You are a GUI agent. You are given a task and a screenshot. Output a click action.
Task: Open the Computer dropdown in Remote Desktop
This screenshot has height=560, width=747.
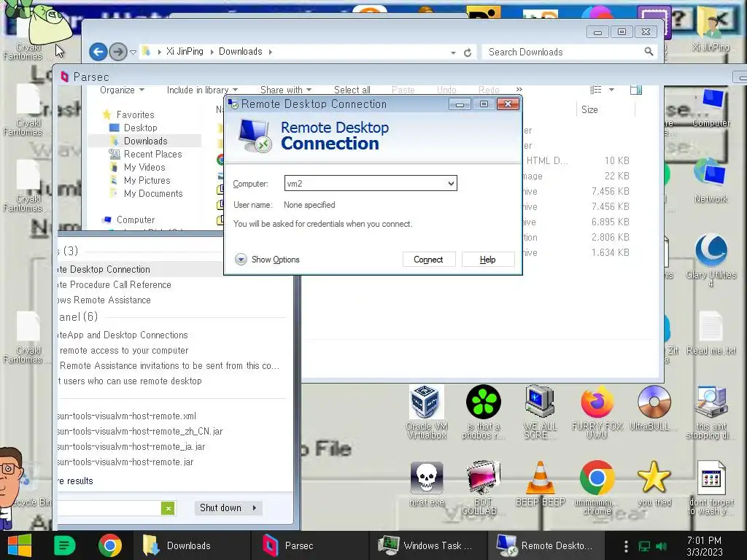pyautogui.click(x=451, y=183)
